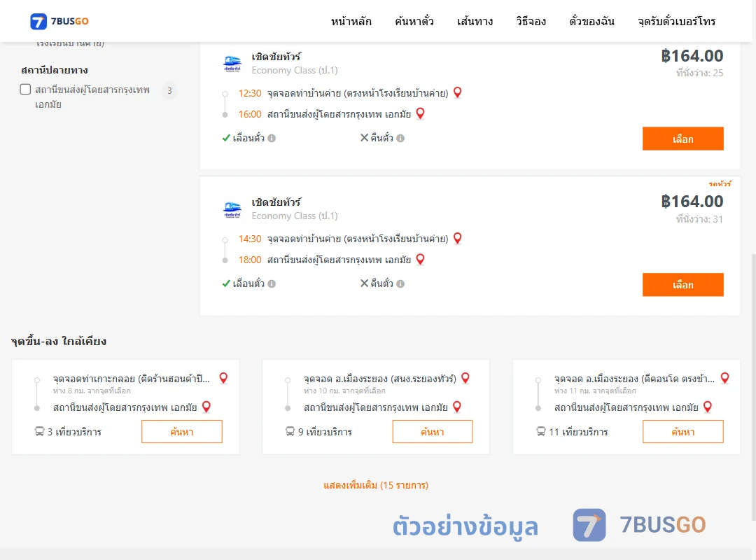
Task: Click ค้นหา for ท่าเกาะกลอย card
Action: tap(182, 432)
